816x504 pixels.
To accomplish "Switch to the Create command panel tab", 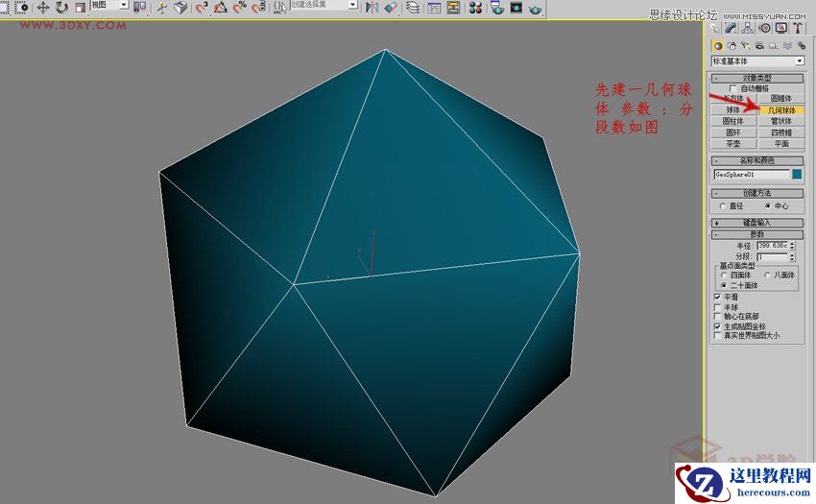I will pyautogui.click(x=715, y=28).
